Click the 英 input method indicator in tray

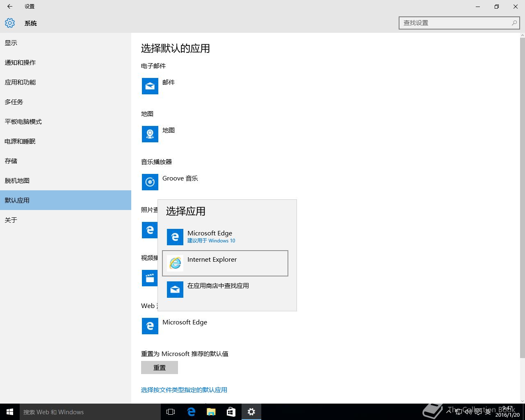[488, 412]
